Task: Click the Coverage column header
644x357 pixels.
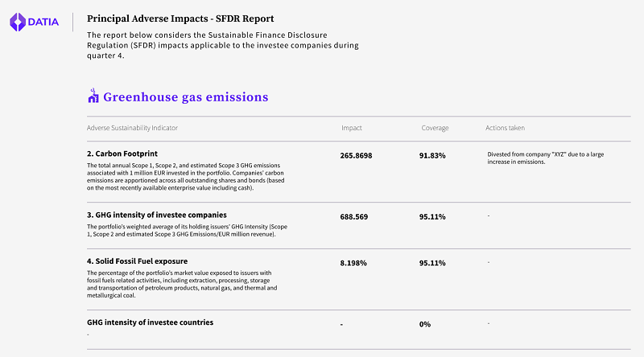Action: point(435,128)
